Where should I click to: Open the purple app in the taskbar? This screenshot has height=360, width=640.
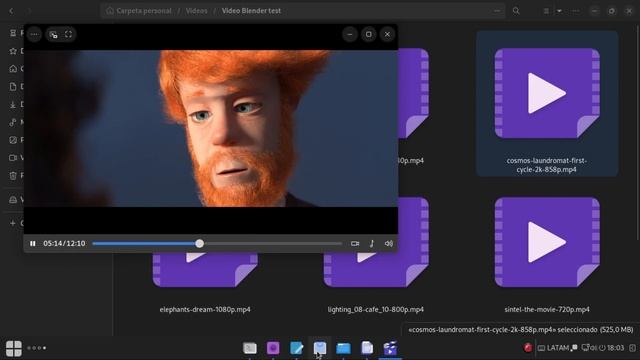[273, 348]
